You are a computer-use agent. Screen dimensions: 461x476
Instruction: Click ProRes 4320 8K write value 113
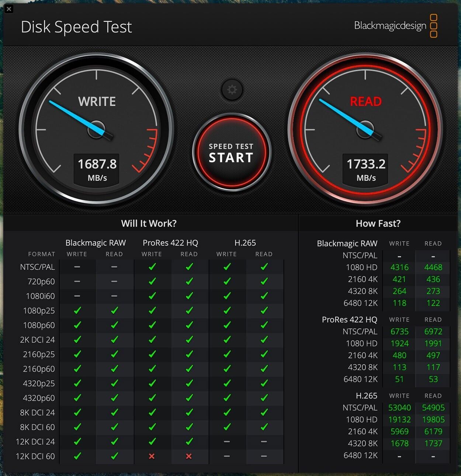[399, 367]
